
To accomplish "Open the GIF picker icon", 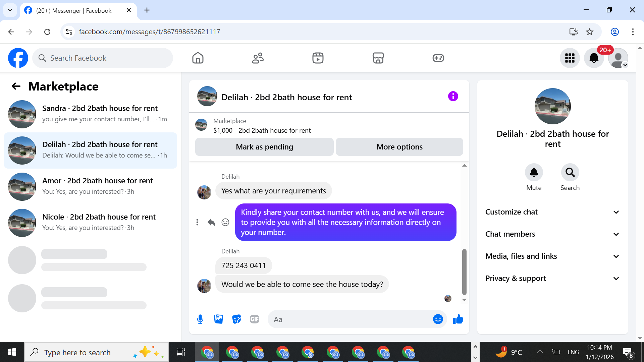I will click(255, 319).
